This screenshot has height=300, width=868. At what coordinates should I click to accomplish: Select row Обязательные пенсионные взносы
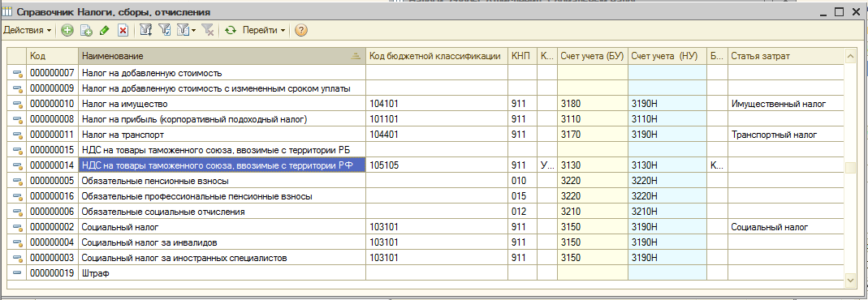(x=222, y=181)
